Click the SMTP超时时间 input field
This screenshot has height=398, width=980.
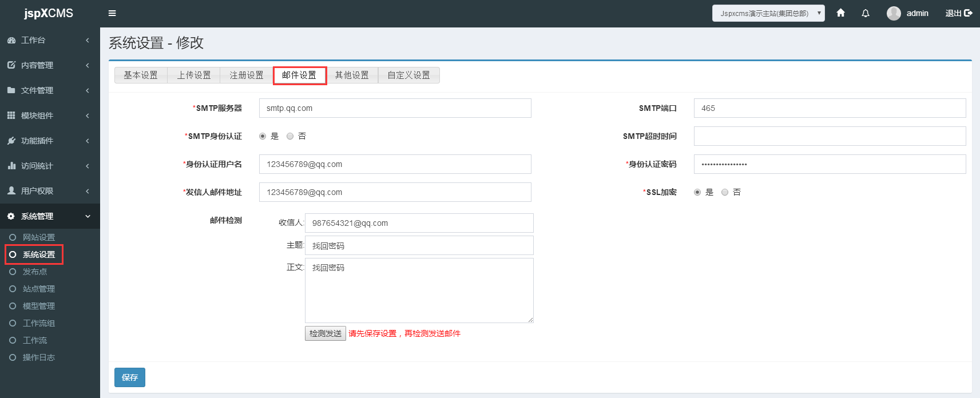click(x=830, y=136)
